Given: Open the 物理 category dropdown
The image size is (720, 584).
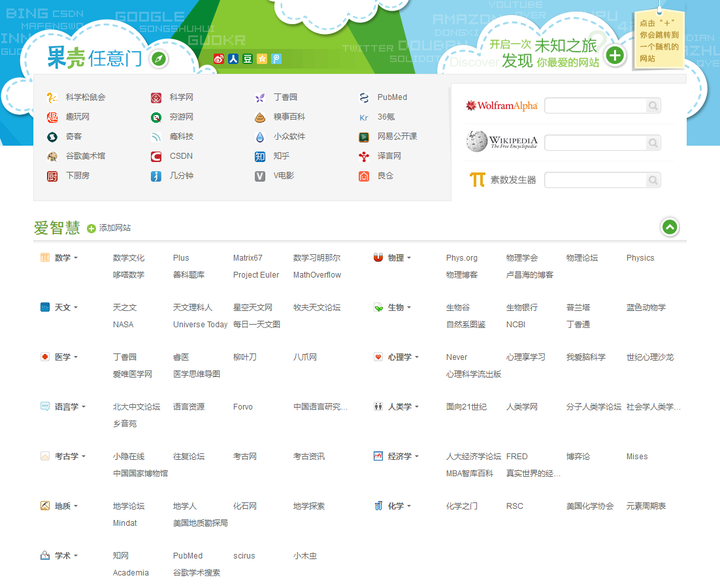Looking at the screenshot, I should click(x=400, y=258).
